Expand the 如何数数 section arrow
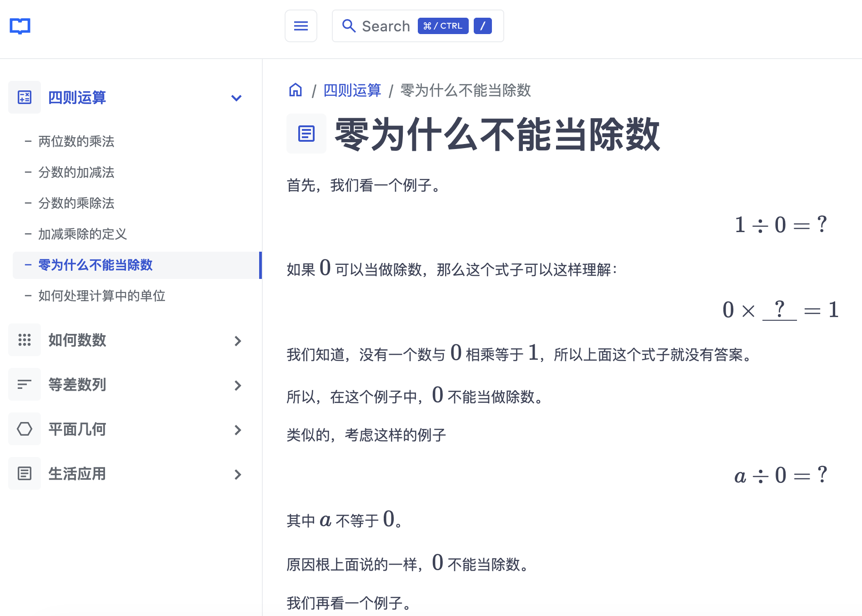Image resolution: width=862 pixels, height=616 pixels. click(x=237, y=341)
